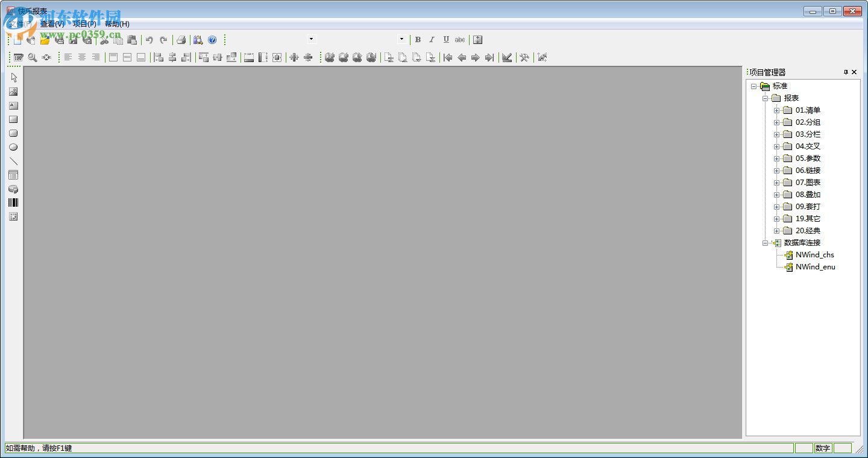
Task: Collapse the 标准 root node
Action: point(753,86)
